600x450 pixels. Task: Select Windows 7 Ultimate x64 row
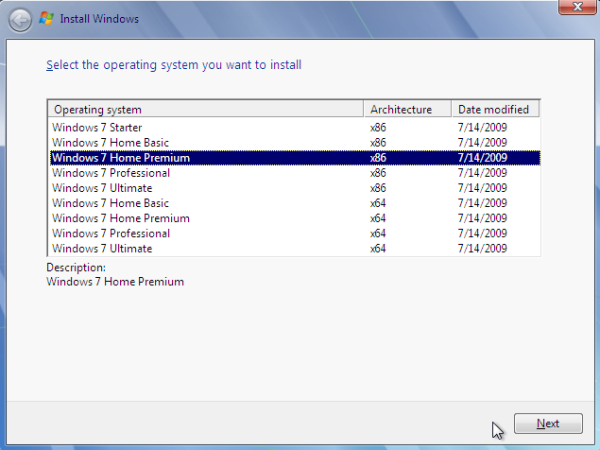[295, 248]
